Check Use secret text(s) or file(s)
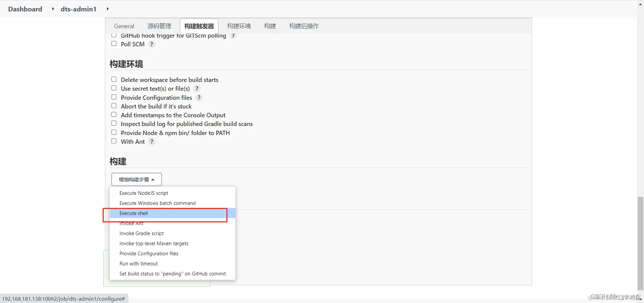Image resolution: width=644 pixels, height=303 pixels. click(114, 88)
